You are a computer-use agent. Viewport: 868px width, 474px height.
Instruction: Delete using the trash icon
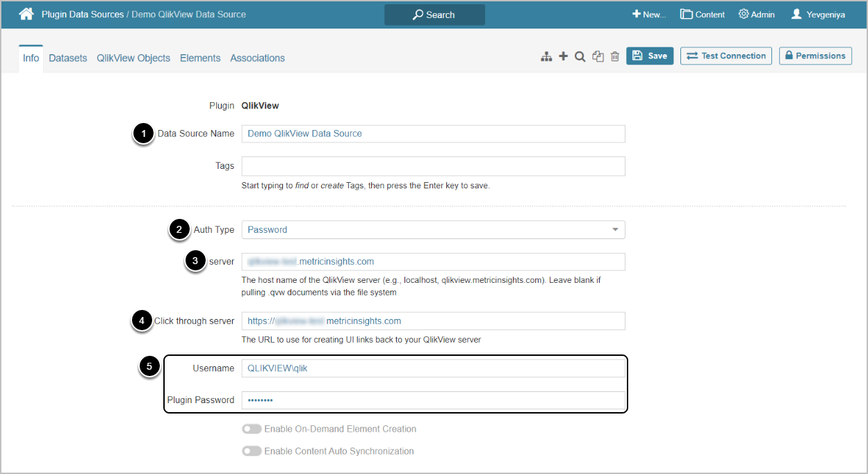(x=615, y=57)
